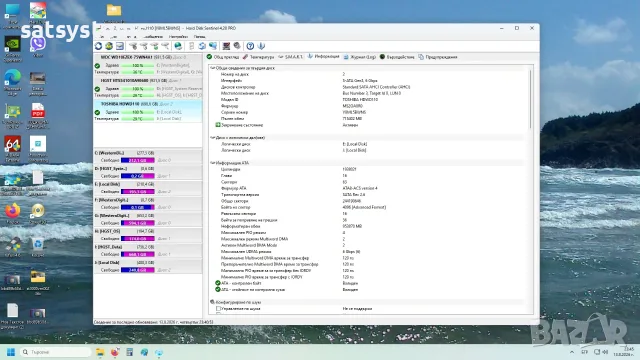Select the H: HGST_OS partition row
Screen dimensions: 640x360
click(x=148, y=235)
